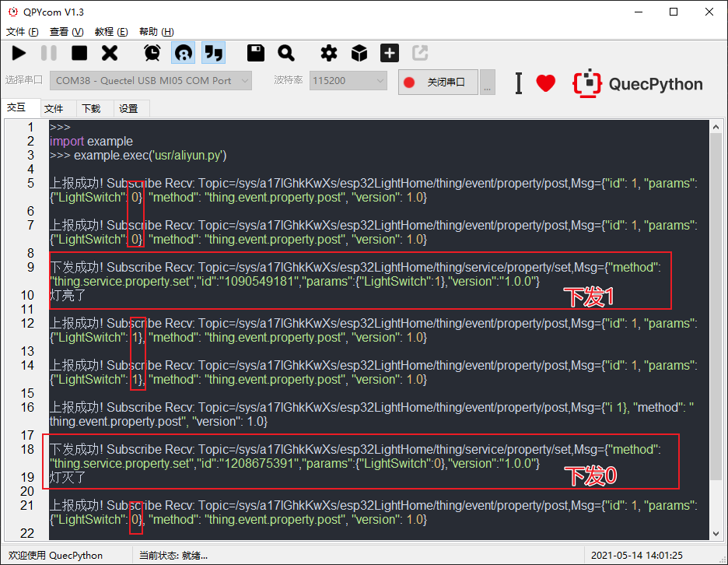Run the script with the Play icon
This screenshot has width=728, height=565.
19,53
